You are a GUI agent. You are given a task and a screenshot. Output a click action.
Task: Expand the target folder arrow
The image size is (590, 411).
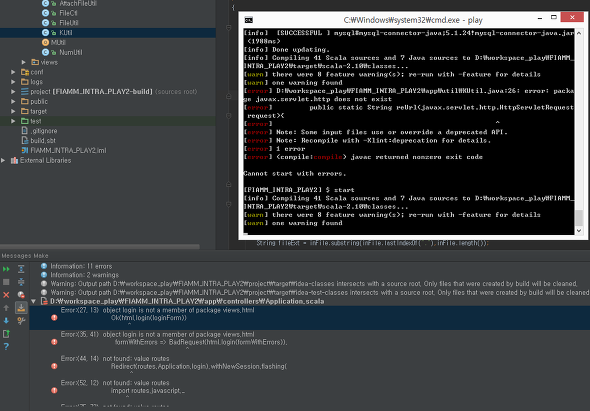13,111
